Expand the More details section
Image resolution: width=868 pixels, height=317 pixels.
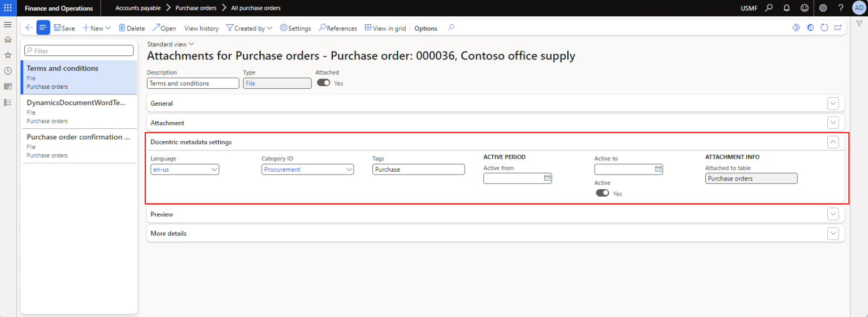tap(833, 233)
